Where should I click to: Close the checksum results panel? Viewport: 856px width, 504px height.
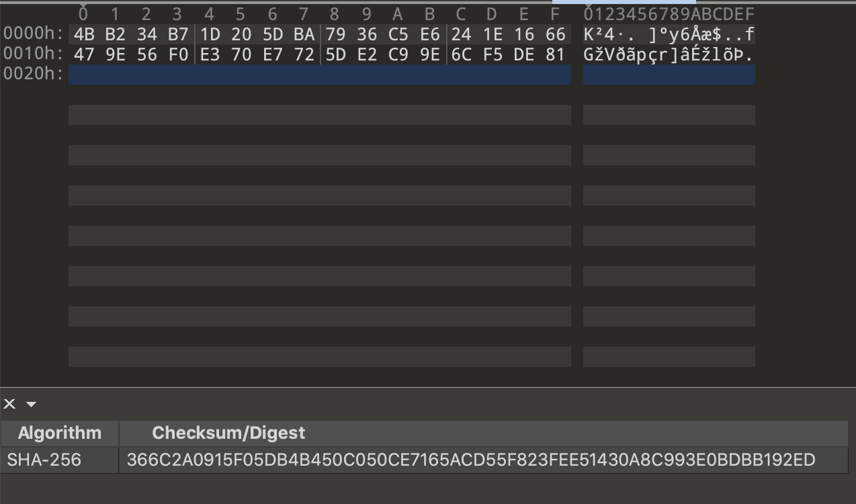(9, 404)
